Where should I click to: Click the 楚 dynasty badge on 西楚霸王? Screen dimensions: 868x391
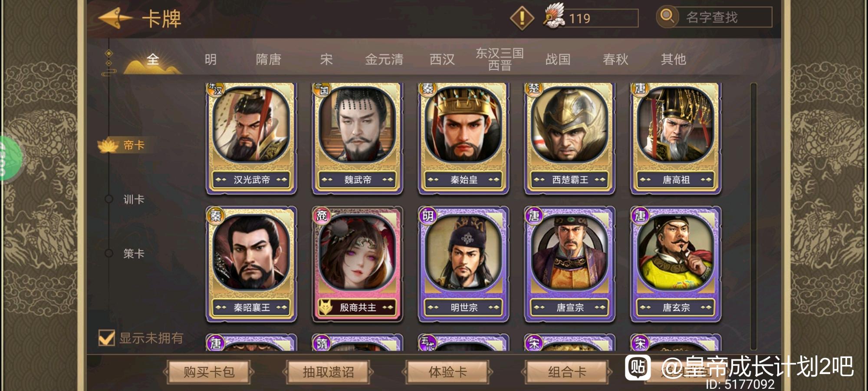click(534, 89)
